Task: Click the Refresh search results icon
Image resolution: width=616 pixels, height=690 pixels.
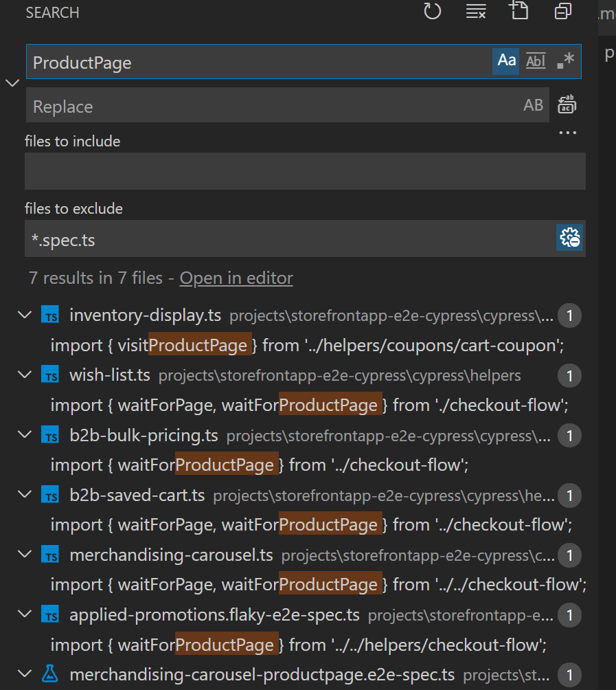Action: 432,12
